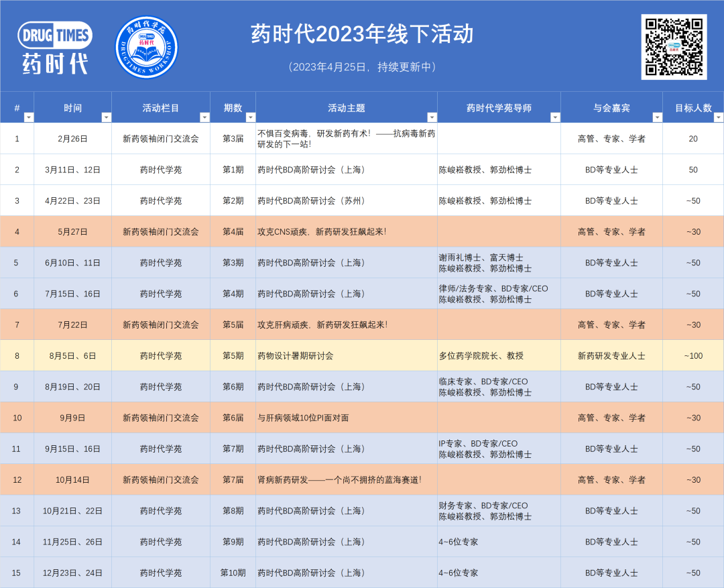Open the 时间 column filter dropdown
The image size is (724, 588).
click(x=106, y=117)
